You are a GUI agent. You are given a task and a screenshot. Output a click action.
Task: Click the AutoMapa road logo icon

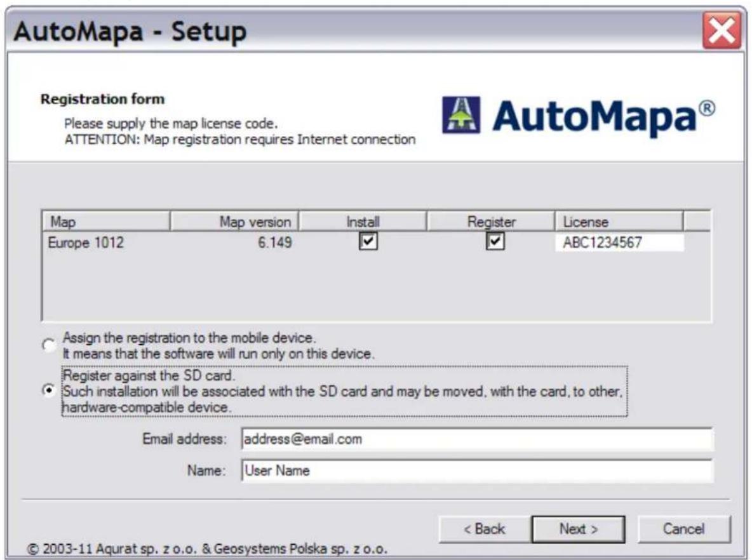pos(461,114)
